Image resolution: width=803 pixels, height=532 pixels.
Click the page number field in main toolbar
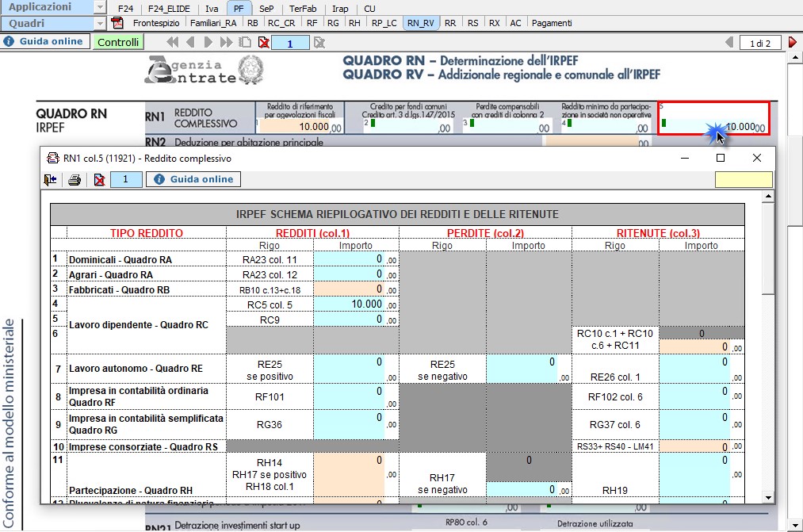(290, 43)
